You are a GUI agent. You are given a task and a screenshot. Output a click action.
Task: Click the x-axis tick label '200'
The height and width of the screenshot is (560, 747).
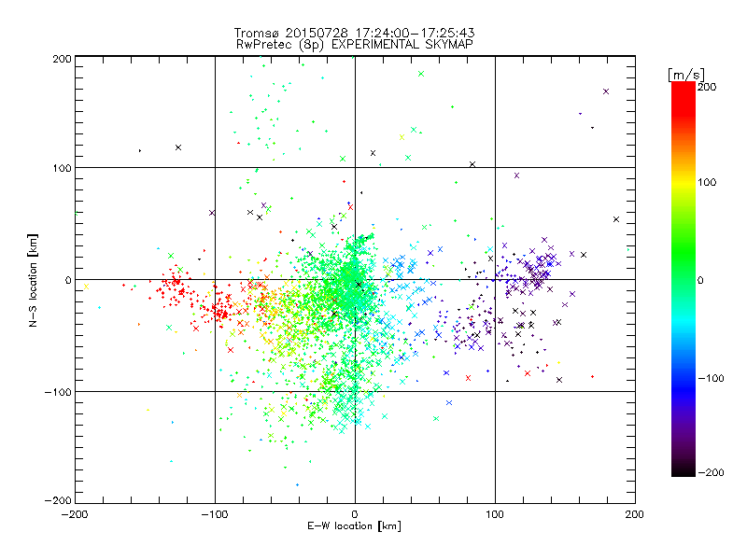pyautogui.click(x=635, y=515)
